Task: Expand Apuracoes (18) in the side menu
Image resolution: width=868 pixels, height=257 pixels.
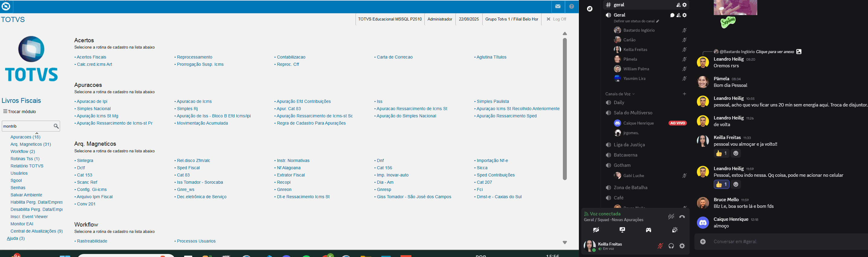Action: [x=25, y=137]
